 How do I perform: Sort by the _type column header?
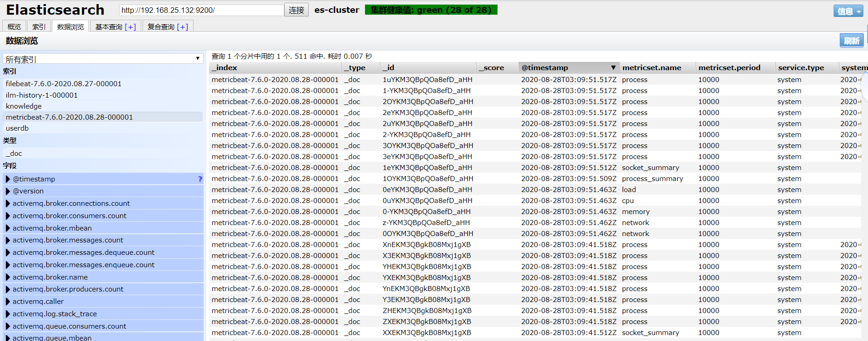pyautogui.click(x=361, y=68)
